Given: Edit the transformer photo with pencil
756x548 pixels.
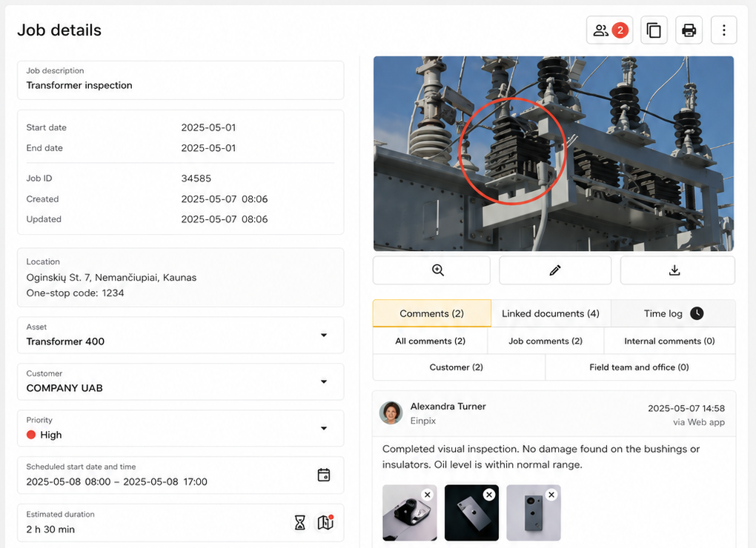Looking at the screenshot, I should tap(555, 270).
